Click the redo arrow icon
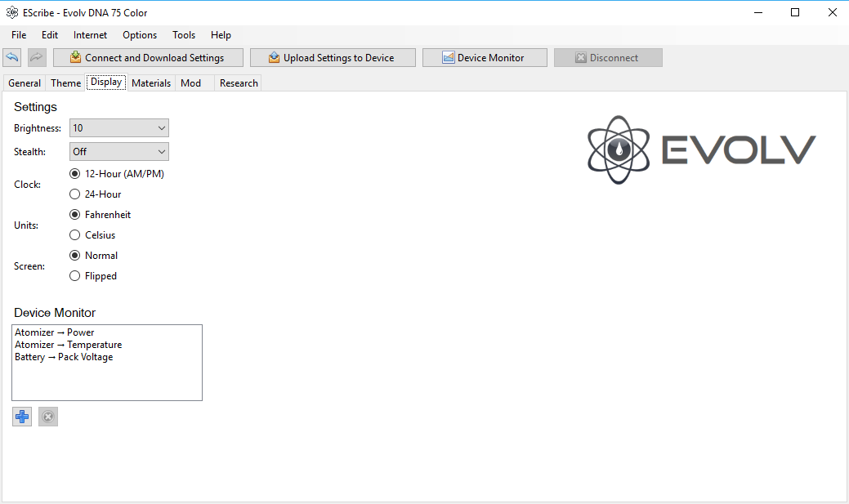 [x=37, y=58]
